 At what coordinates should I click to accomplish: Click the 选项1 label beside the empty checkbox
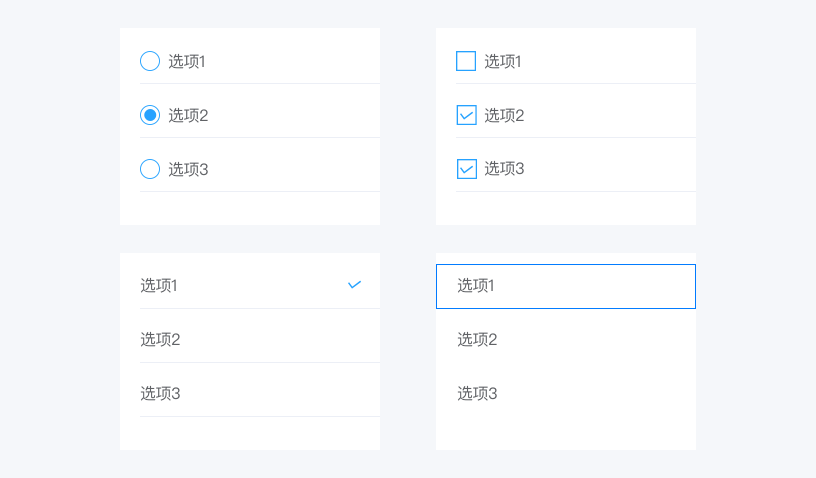point(503,61)
